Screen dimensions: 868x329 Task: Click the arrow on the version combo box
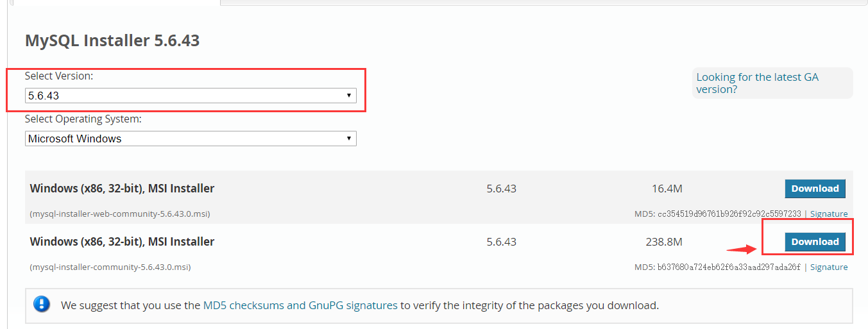pyautogui.click(x=348, y=96)
